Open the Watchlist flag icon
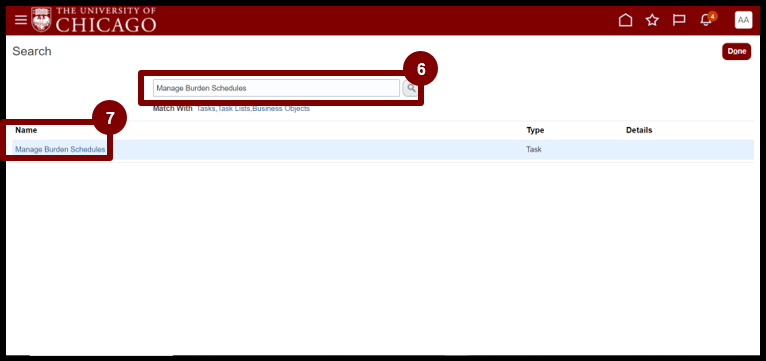Image resolution: width=766 pixels, height=361 pixels. 679,20
